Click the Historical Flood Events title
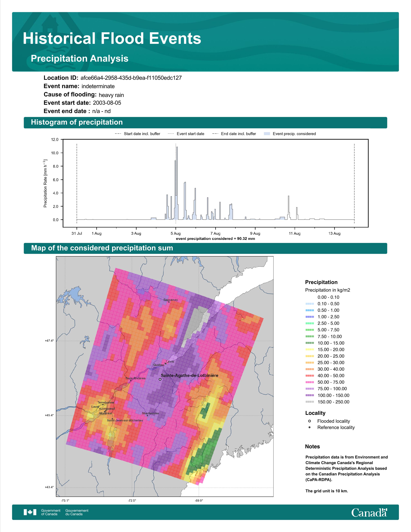 tap(112, 39)
